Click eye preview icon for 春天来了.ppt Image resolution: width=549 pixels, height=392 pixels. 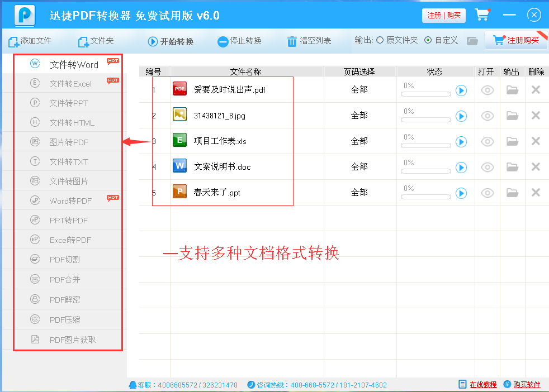tap(488, 193)
